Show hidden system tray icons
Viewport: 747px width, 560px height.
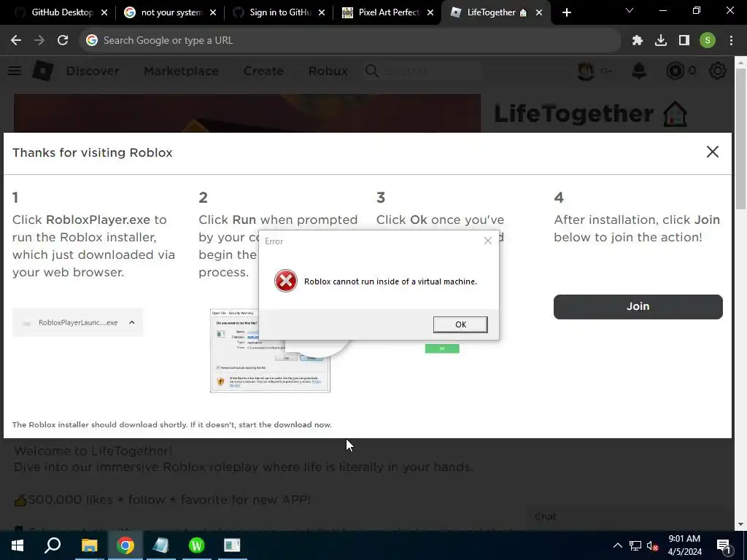coord(617,545)
